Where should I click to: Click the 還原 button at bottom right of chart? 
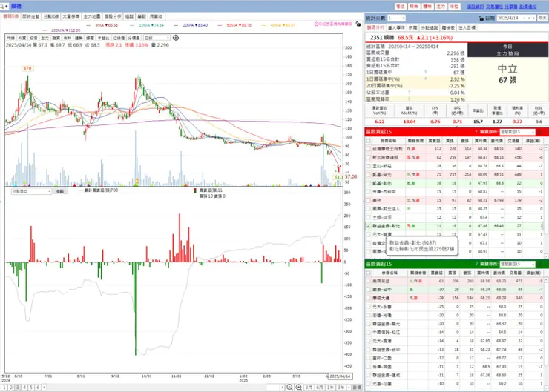click(357, 387)
